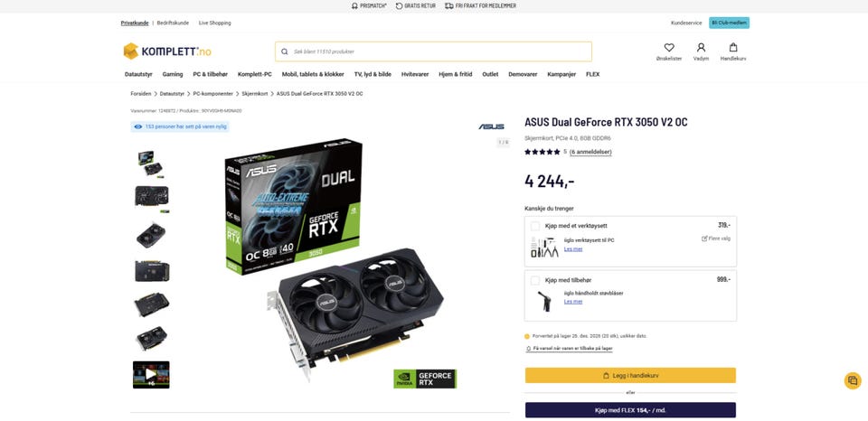Click the five-star rating display

[x=542, y=152]
